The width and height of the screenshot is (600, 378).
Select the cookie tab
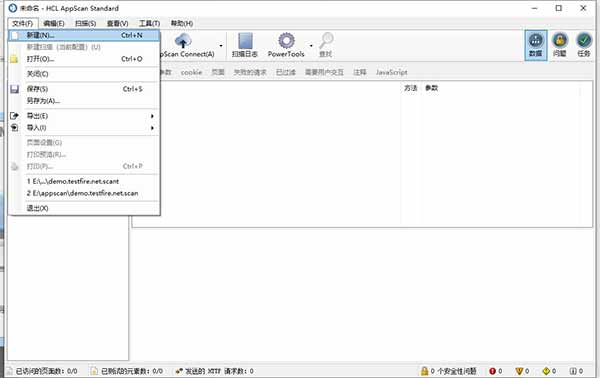tap(191, 72)
